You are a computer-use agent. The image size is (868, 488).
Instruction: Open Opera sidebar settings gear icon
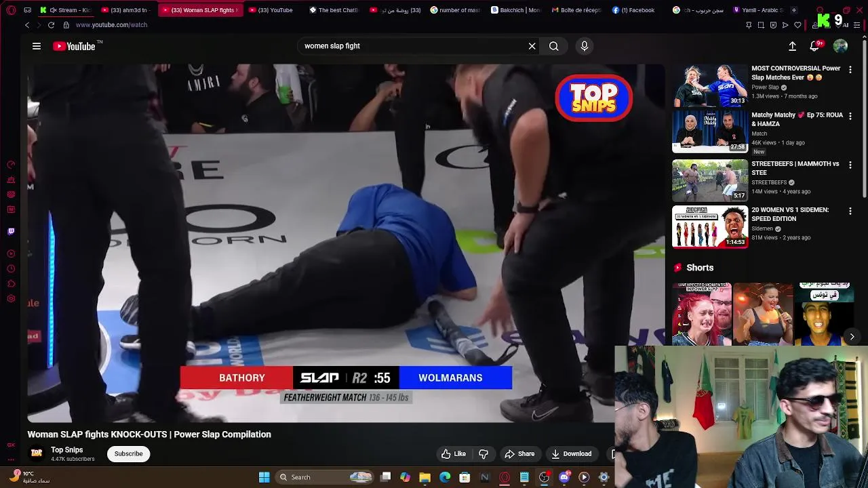point(11,299)
